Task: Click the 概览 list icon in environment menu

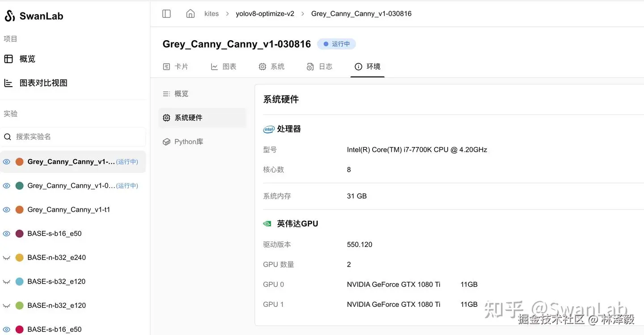Action: coord(166,94)
